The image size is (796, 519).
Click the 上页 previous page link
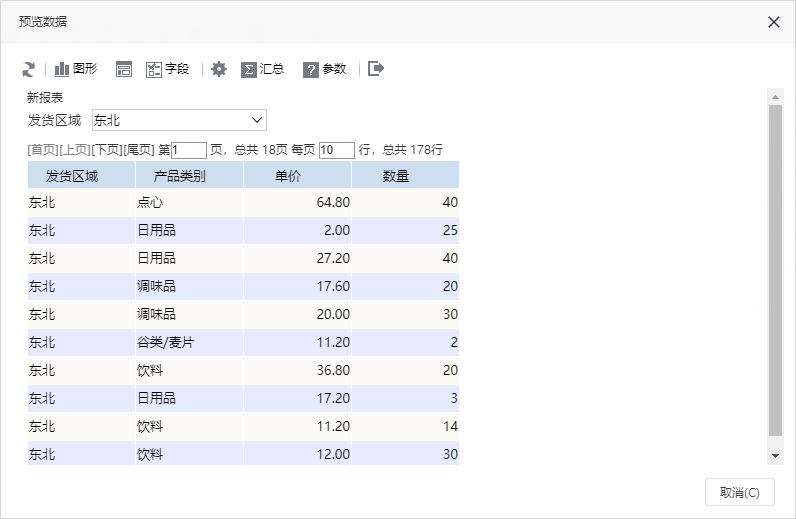pos(75,150)
